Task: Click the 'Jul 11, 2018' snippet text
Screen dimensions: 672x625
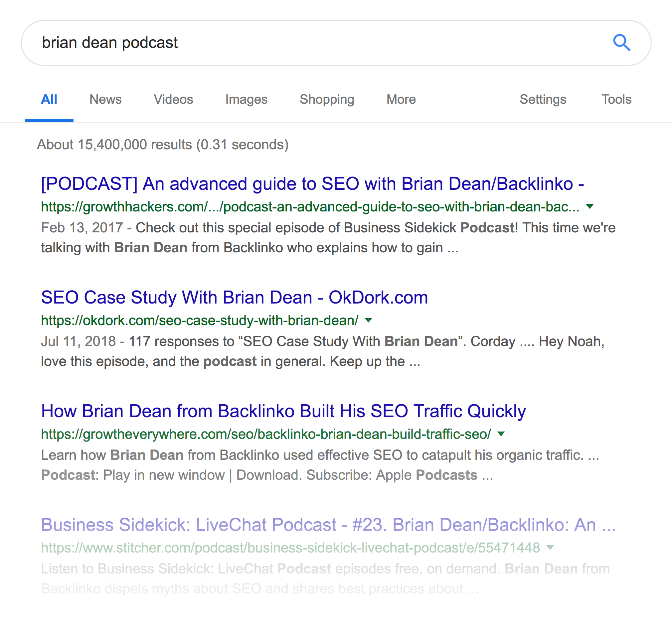Action: [322, 351]
